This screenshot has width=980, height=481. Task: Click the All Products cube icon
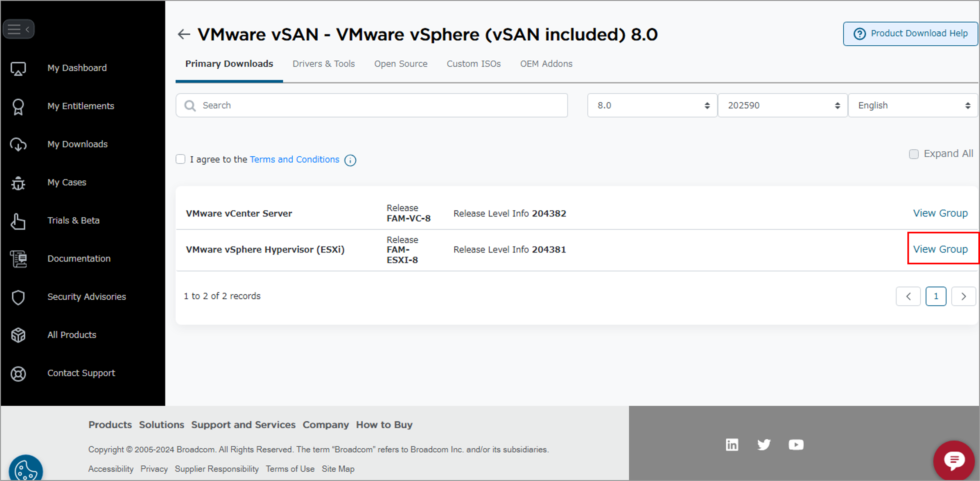(18, 336)
